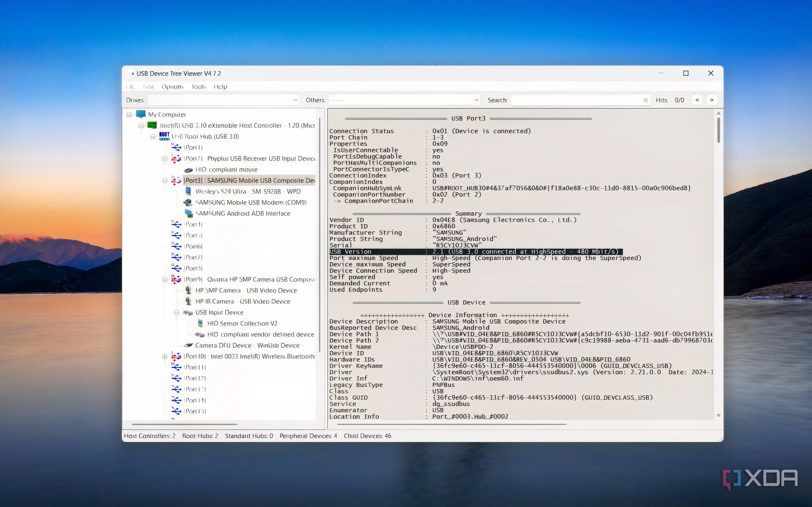The height and width of the screenshot is (507, 812).
Task: Click the webcam icon for HP 5MP Camera
Action: click(188, 290)
